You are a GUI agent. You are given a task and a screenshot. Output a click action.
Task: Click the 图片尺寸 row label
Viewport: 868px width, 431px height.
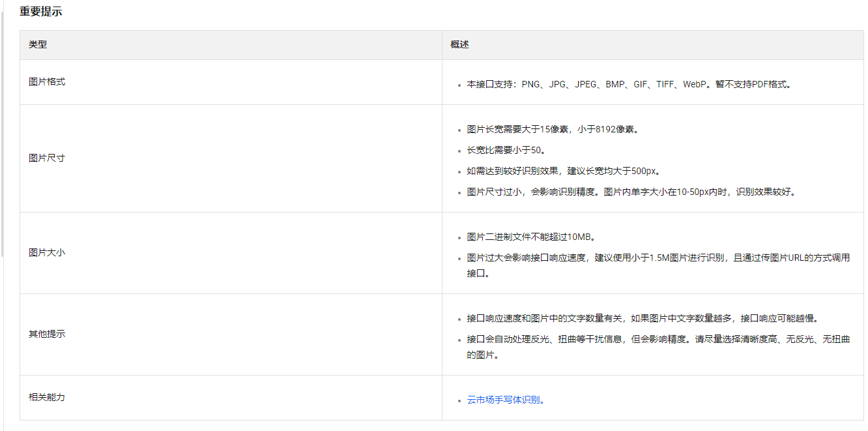47,158
